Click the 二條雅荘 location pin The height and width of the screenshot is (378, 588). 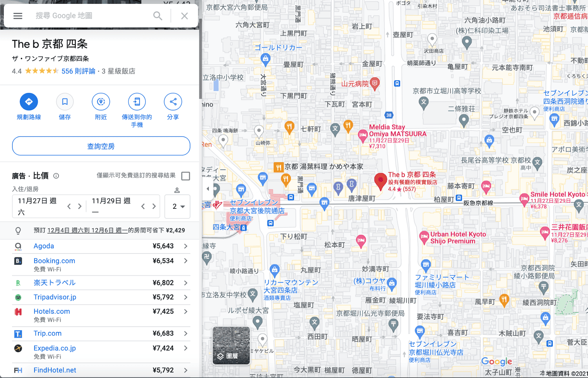[x=464, y=120]
